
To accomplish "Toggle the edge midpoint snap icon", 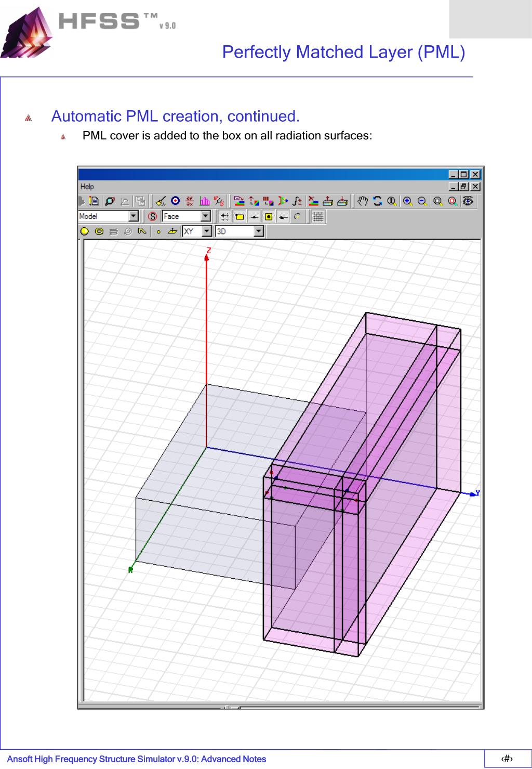I will pyautogui.click(x=254, y=216).
